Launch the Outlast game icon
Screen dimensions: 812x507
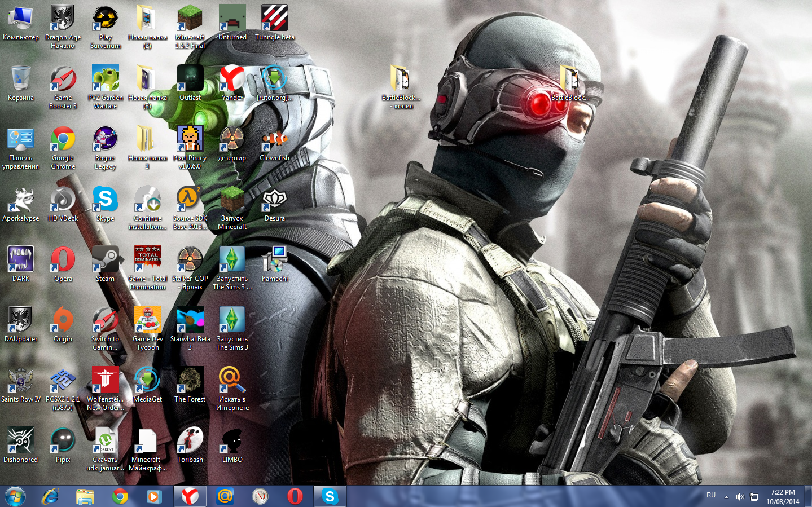click(x=190, y=83)
